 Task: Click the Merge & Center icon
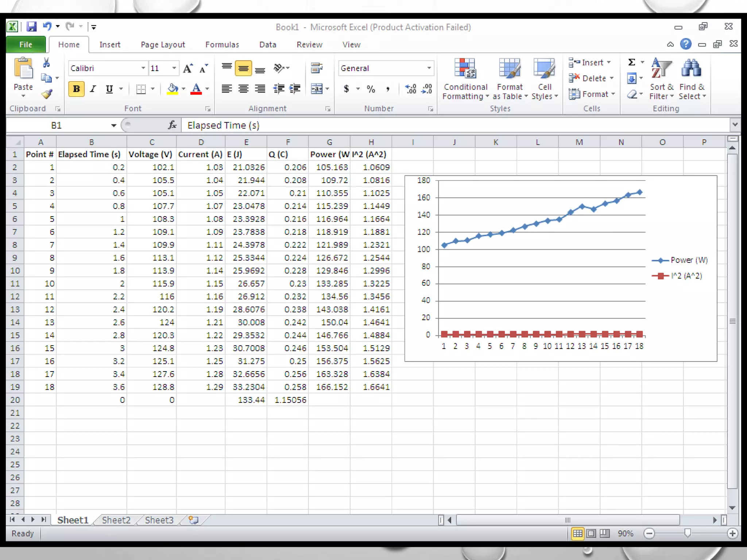point(316,89)
